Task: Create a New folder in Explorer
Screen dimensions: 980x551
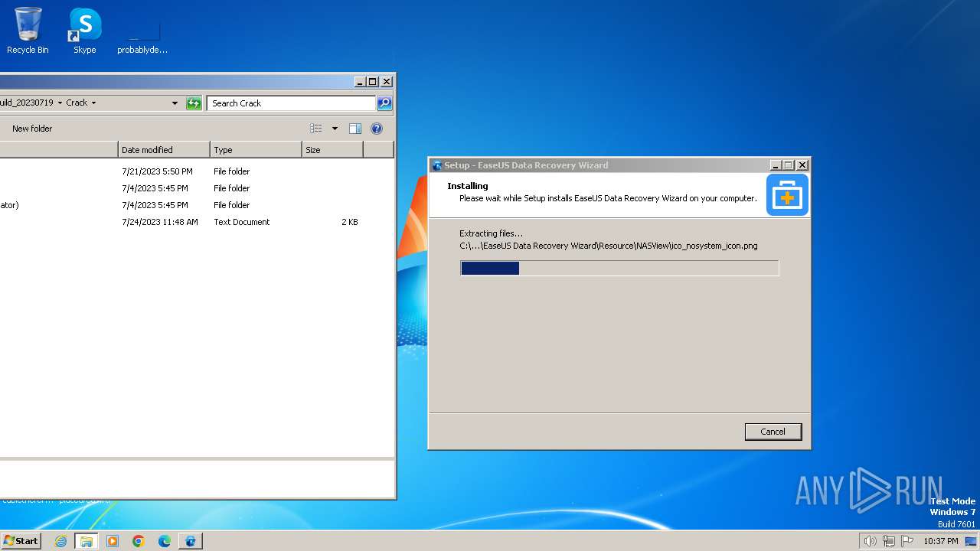Action: (32, 129)
